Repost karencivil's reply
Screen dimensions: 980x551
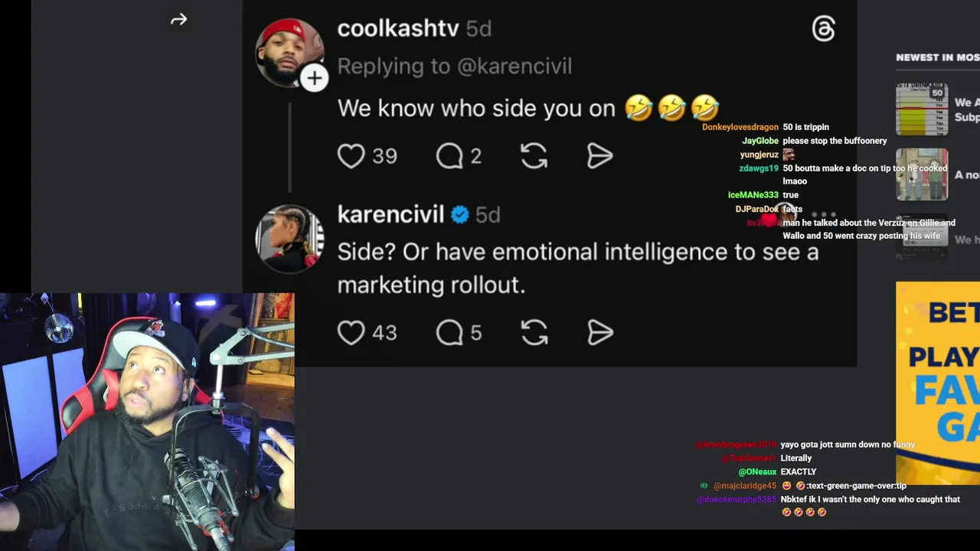click(534, 333)
